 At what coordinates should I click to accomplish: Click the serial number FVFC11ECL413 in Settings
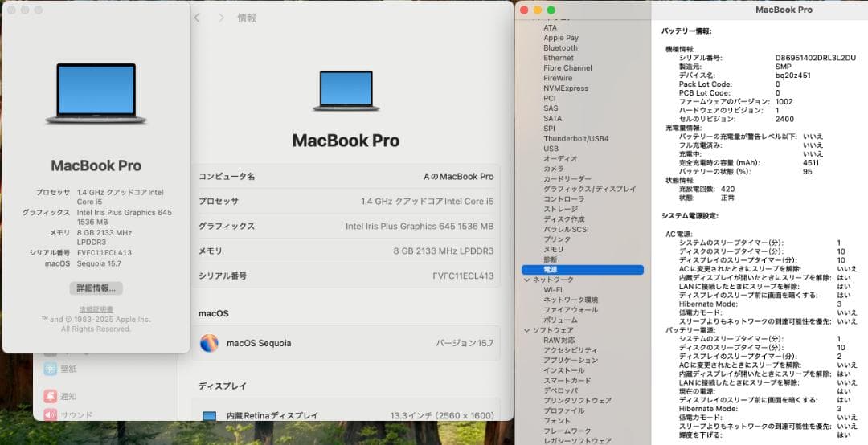click(x=463, y=276)
